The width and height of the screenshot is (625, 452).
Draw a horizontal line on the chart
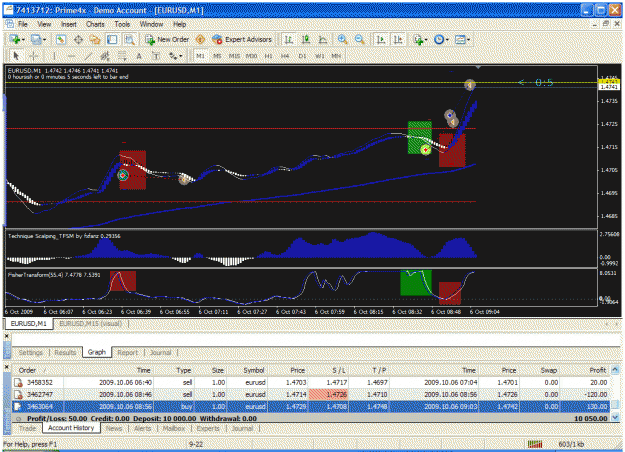coord(71,56)
